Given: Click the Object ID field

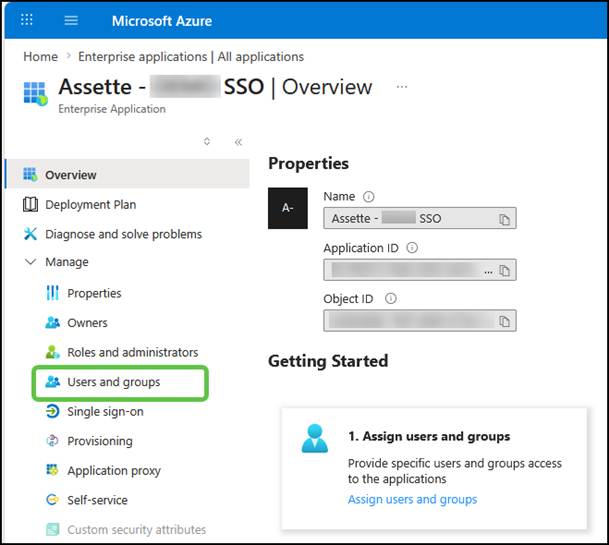Looking at the screenshot, I should tap(419, 320).
